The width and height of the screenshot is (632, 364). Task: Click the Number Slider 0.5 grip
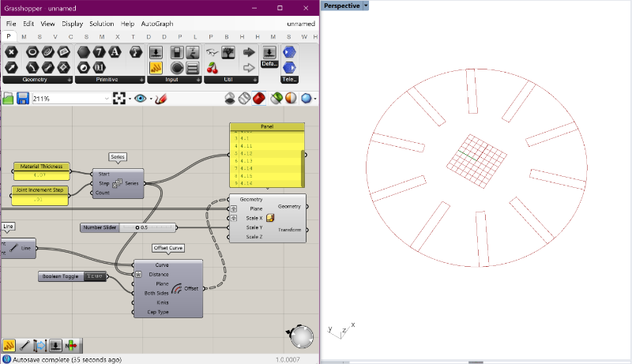(137, 227)
